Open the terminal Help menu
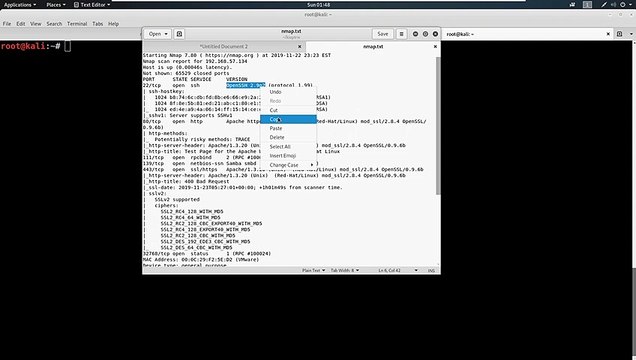Viewport: 636px width, 360px height. click(113, 24)
